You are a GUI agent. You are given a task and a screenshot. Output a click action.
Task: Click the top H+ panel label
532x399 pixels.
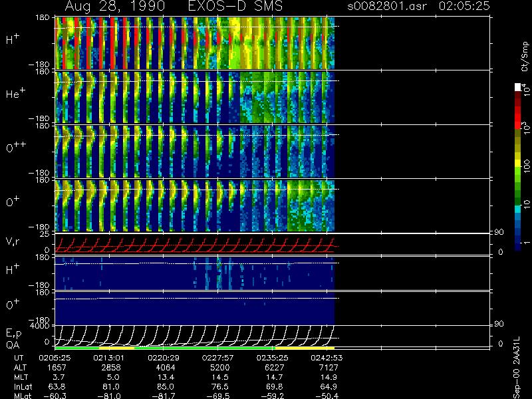coord(13,40)
